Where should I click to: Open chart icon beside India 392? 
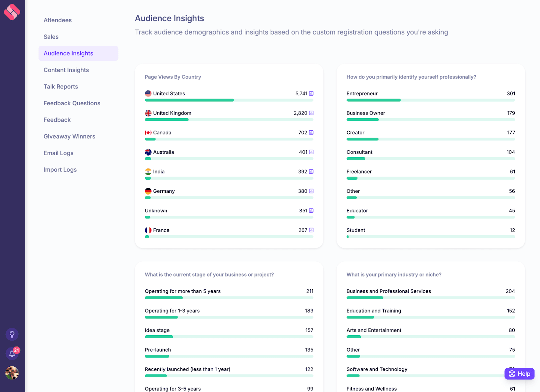tap(311, 172)
